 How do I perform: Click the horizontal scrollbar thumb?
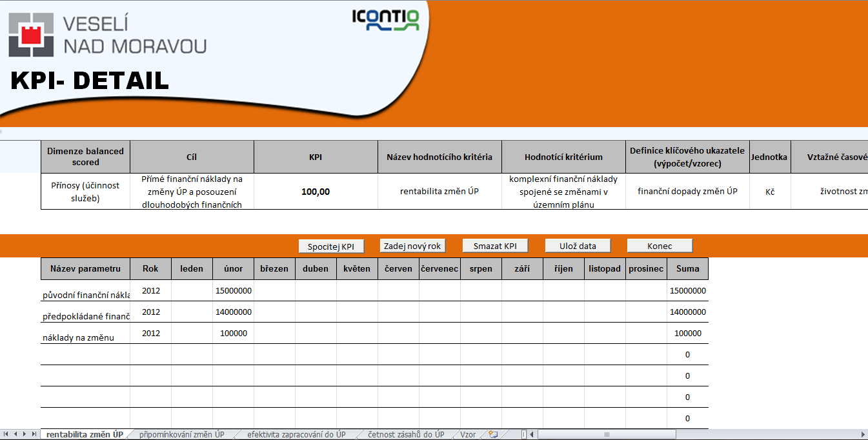(x=607, y=434)
